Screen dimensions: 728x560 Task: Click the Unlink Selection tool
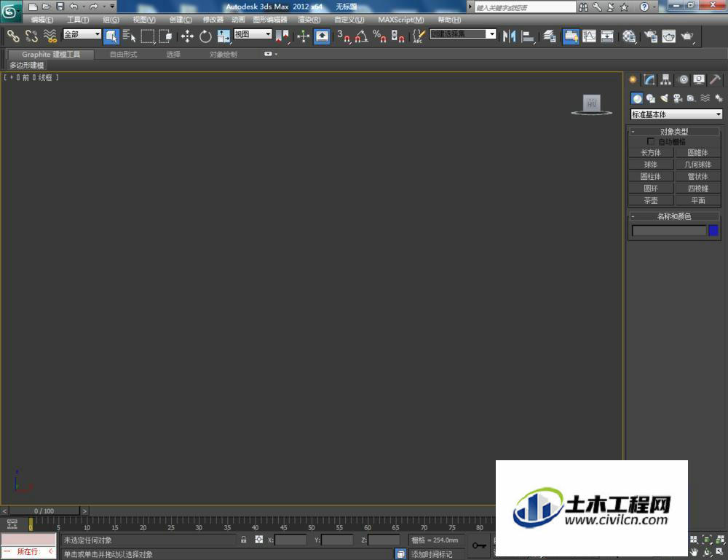(31, 36)
